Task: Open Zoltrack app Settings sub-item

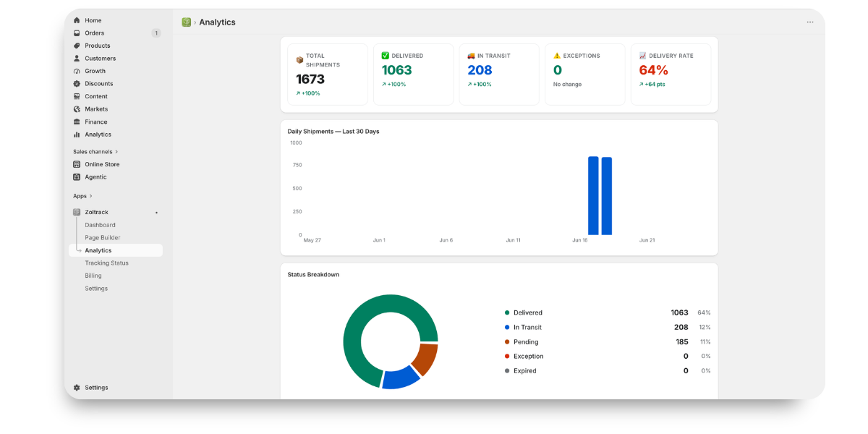Action: [96, 289]
